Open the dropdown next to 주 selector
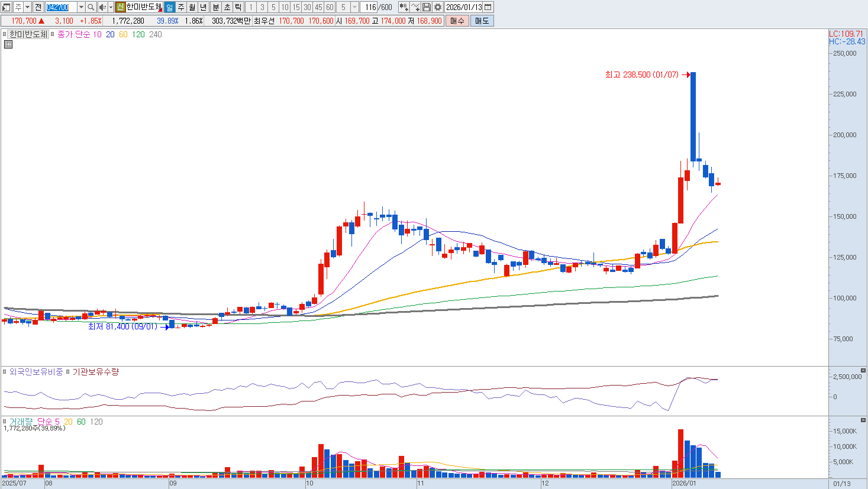868x489 pixels. [x=27, y=7]
